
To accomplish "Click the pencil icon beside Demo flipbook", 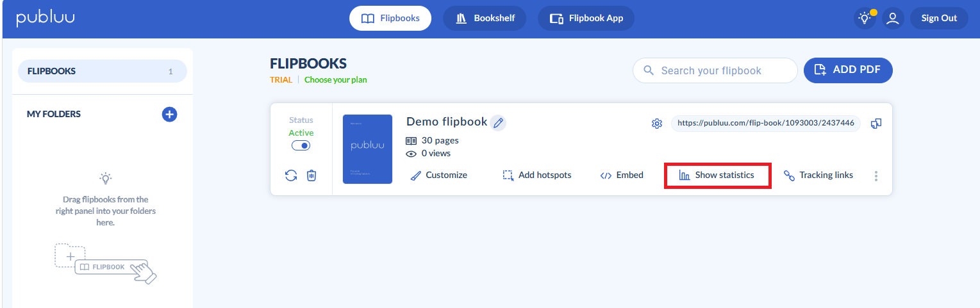I will pos(498,123).
